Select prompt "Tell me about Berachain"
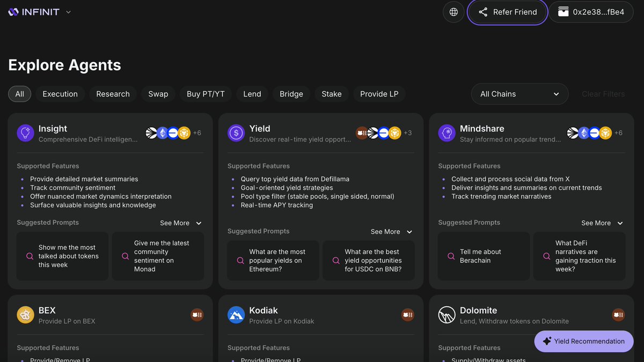The image size is (644, 362). (484, 256)
